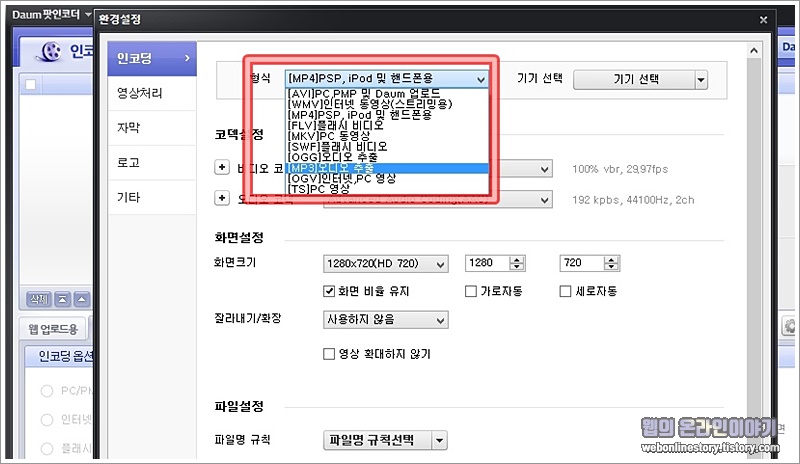Viewport: 800px width, 464px height.
Task: Choose [SWF]플래시 비디오 format
Action: tap(386, 146)
